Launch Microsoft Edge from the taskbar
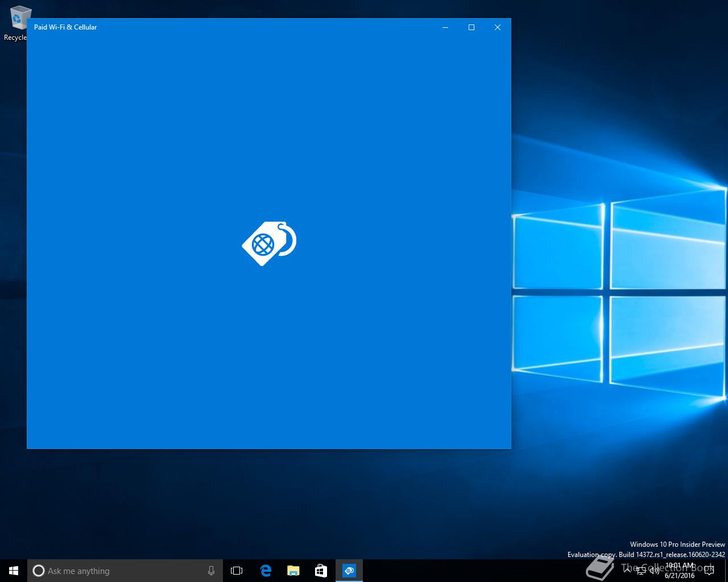 click(x=265, y=571)
